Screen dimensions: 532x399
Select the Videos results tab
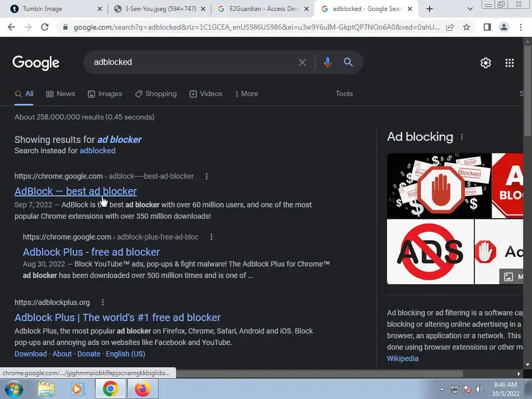pos(206,94)
